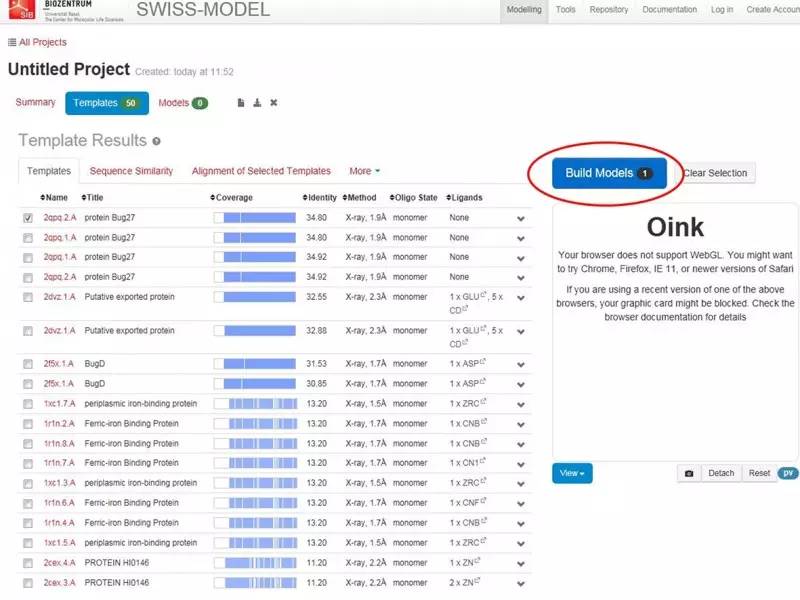Click the coverage bar of 2cex.4.A row
The height and width of the screenshot is (600, 800).
point(255,563)
